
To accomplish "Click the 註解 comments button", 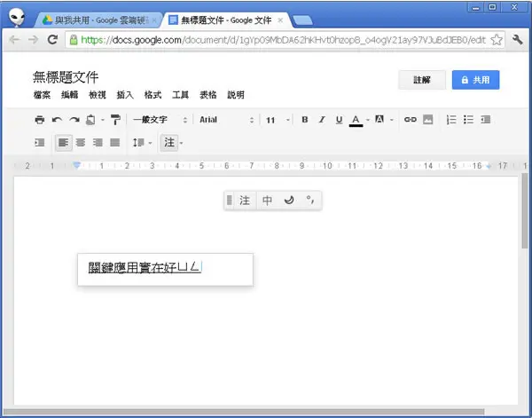I will click(x=422, y=80).
